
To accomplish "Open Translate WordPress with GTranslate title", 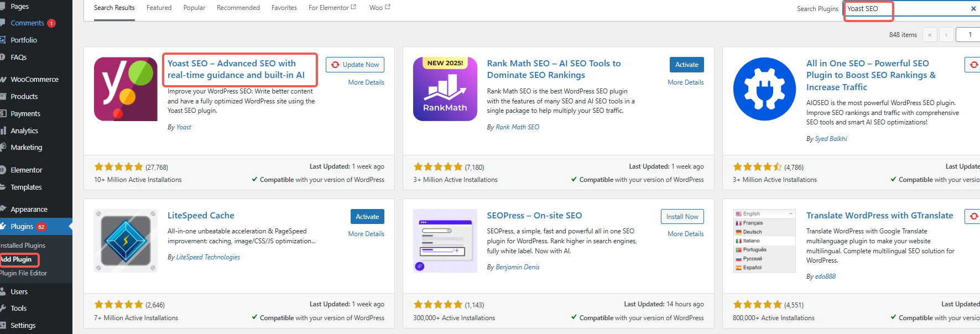I will [880, 216].
